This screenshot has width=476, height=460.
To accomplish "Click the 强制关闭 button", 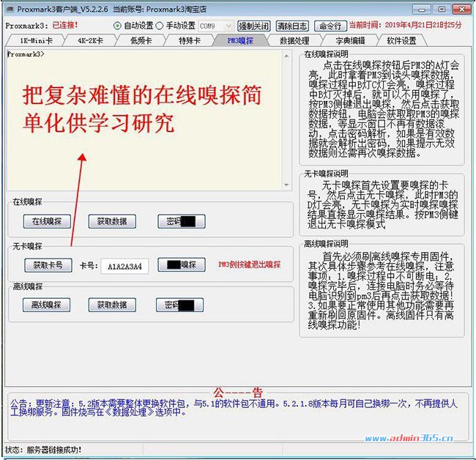I will [254, 26].
